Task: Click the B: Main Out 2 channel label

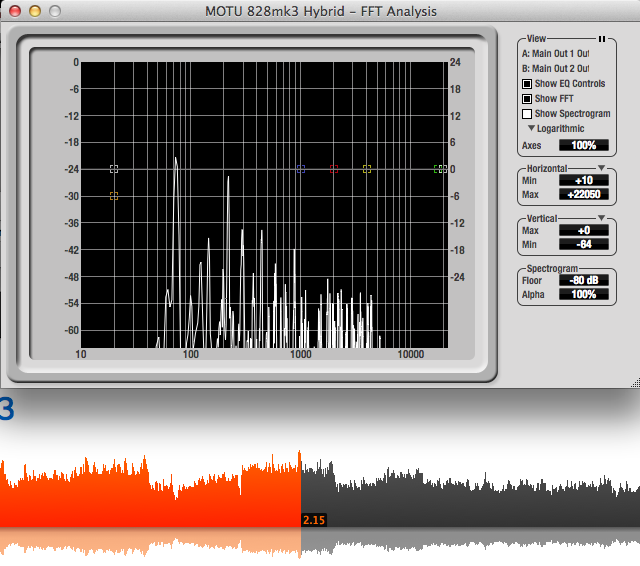Action: [x=556, y=69]
